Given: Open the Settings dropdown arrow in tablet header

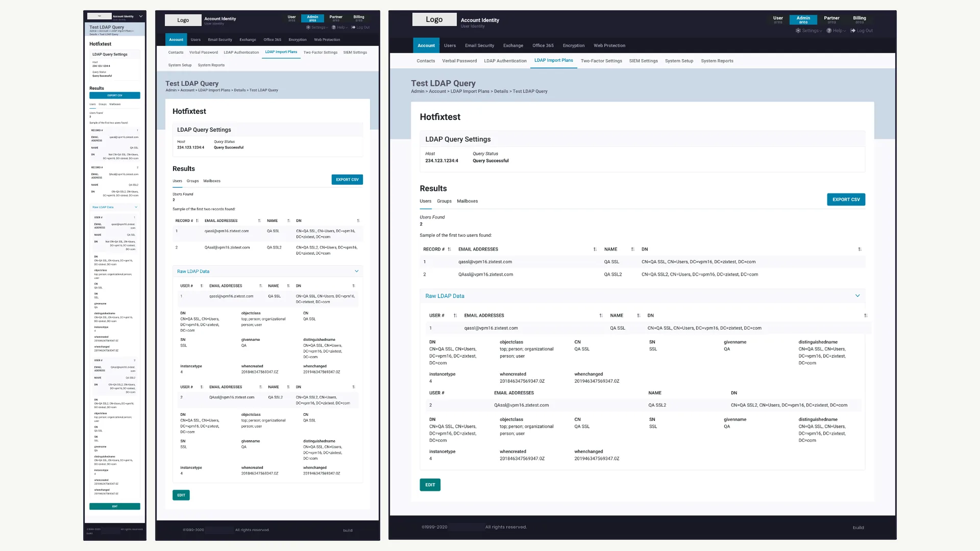Looking at the screenshot, I should coord(327,28).
